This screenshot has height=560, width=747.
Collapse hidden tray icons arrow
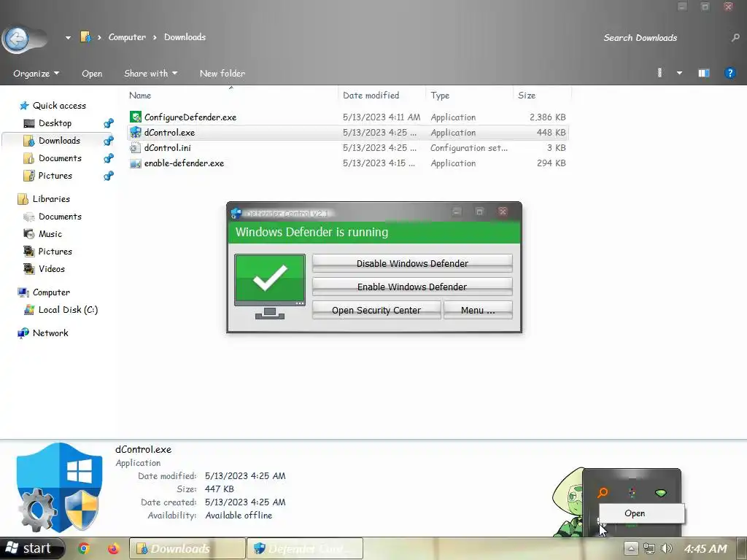pyautogui.click(x=631, y=548)
